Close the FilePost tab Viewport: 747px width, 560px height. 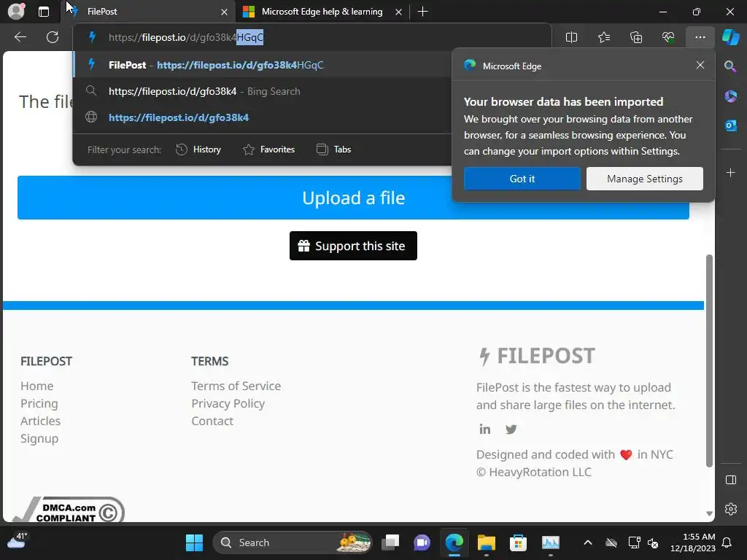pos(224,12)
